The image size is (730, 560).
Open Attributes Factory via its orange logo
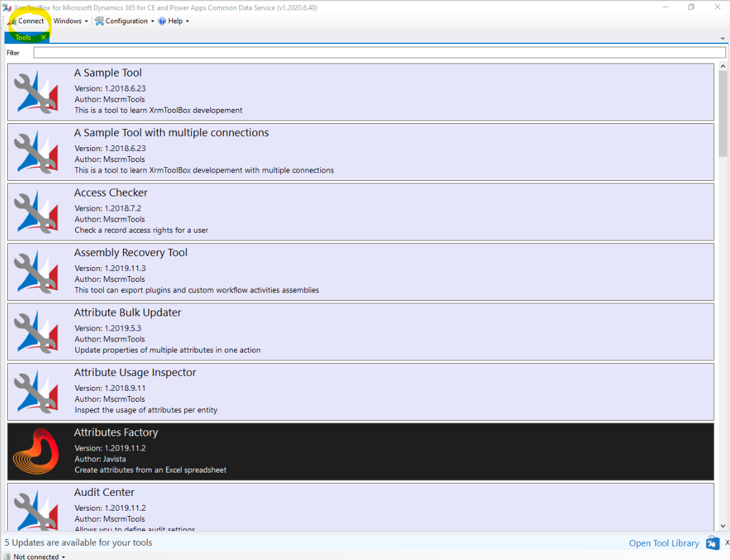36,452
